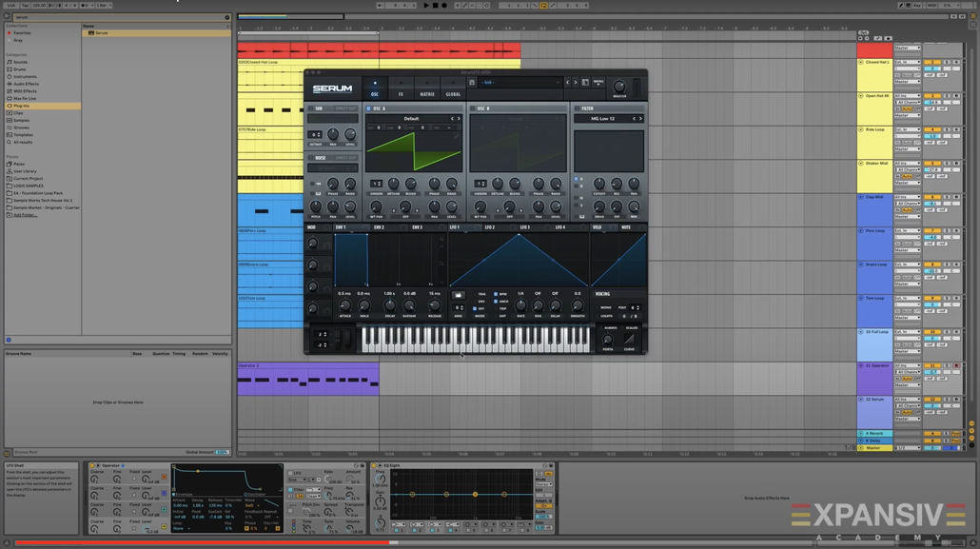Arm the transport Record button

(444, 5)
